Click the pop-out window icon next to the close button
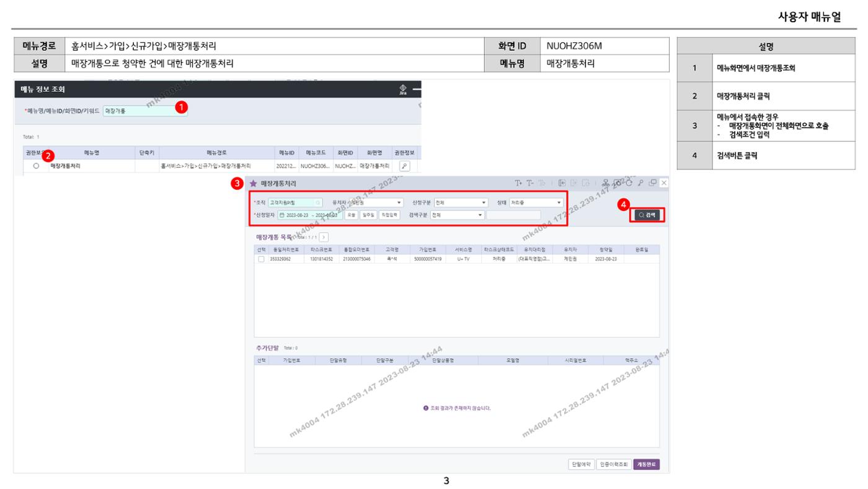The image size is (868, 489). 653,183
